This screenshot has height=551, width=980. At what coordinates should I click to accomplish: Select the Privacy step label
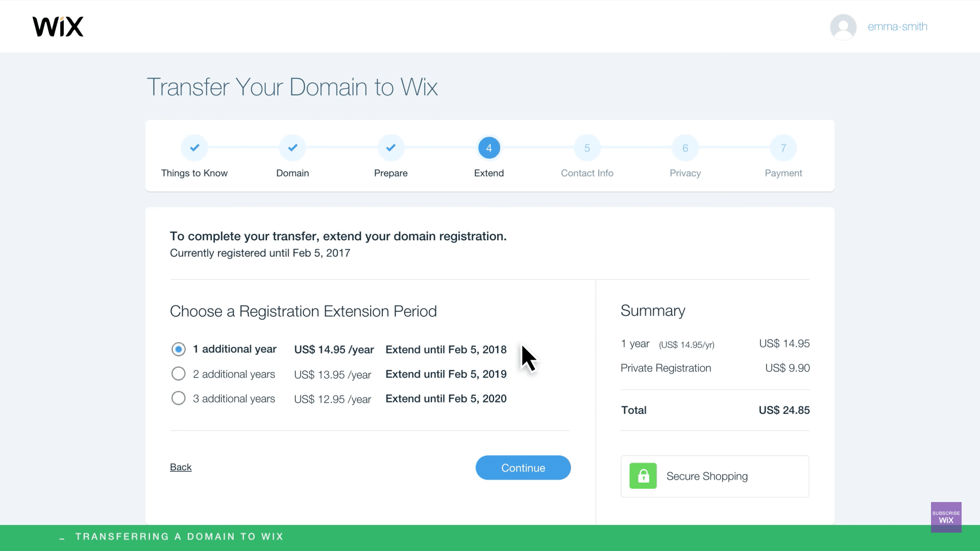[x=685, y=173]
